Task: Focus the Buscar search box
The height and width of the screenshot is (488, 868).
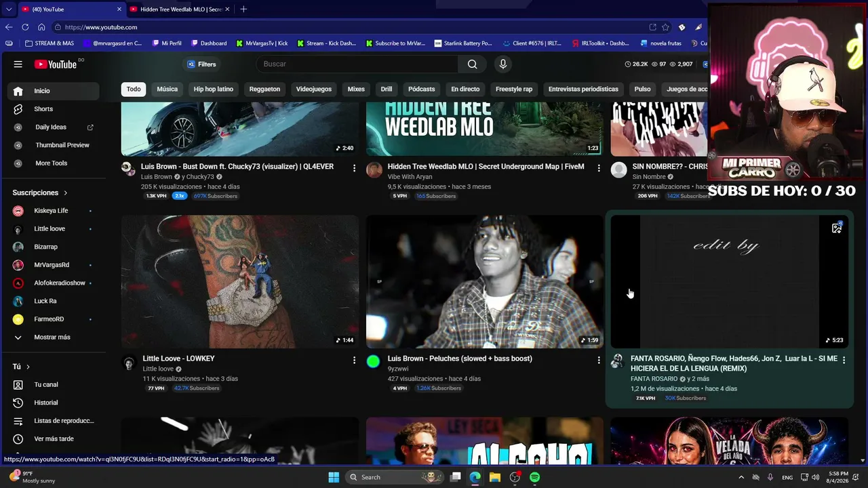Action: 357,64
